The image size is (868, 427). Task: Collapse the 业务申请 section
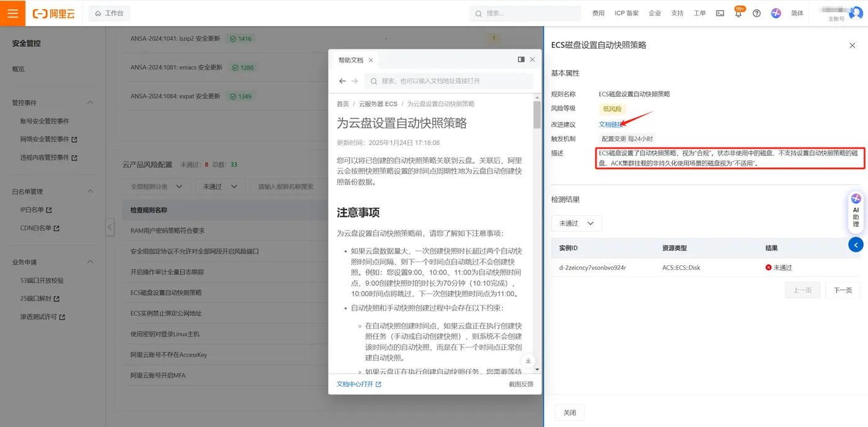click(x=90, y=262)
